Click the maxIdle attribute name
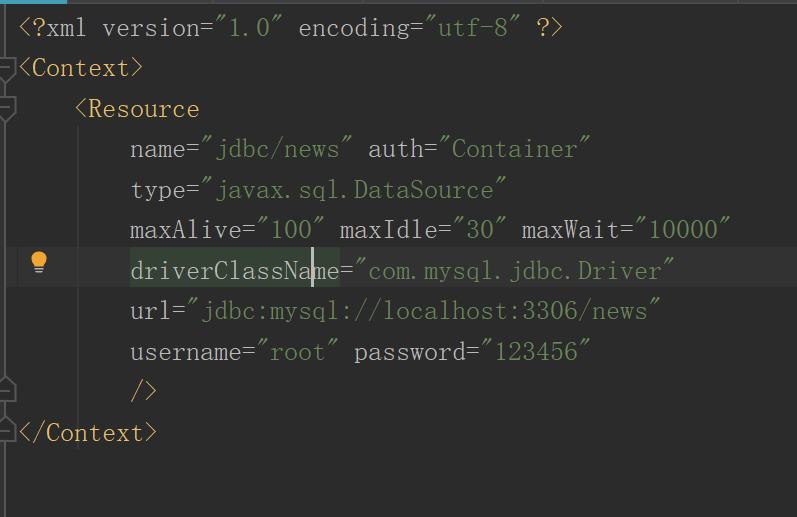 [388, 230]
